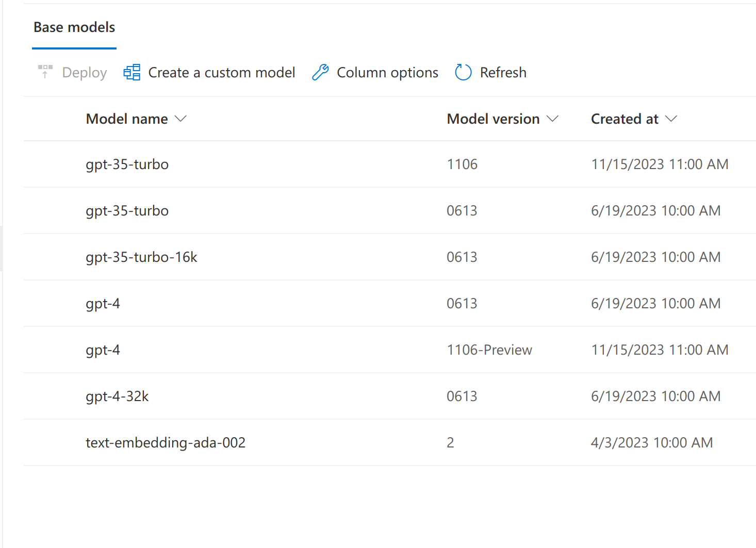Click 11/15/2023 date in gpt-35-turbo row
The height and width of the screenshot is (548, 756).
click(x=660, y=164)
